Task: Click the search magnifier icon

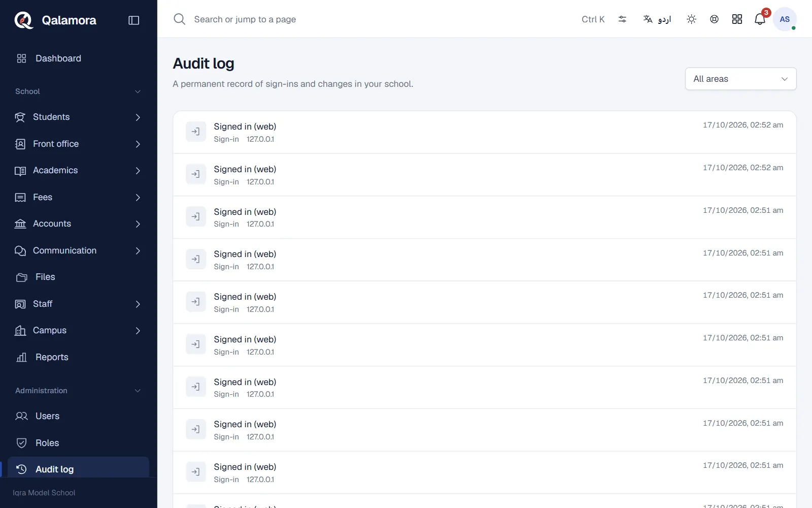Action: click(x=179, y=19)
